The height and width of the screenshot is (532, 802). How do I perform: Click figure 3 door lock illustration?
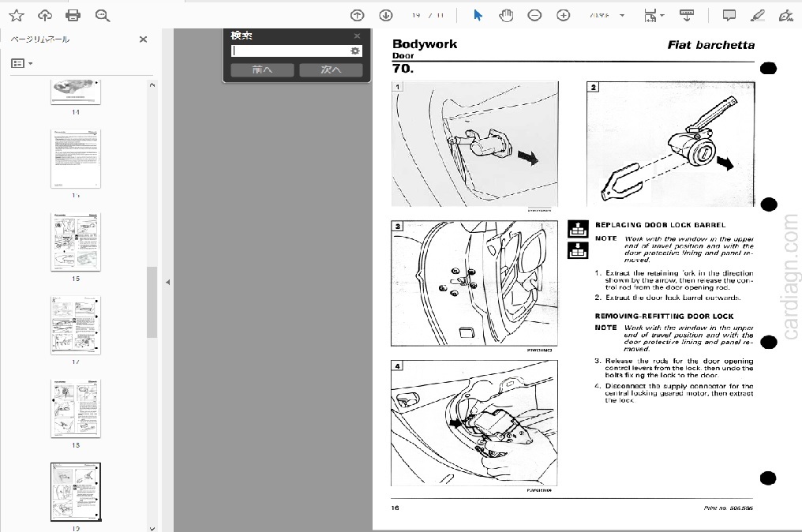click(474, 283)
